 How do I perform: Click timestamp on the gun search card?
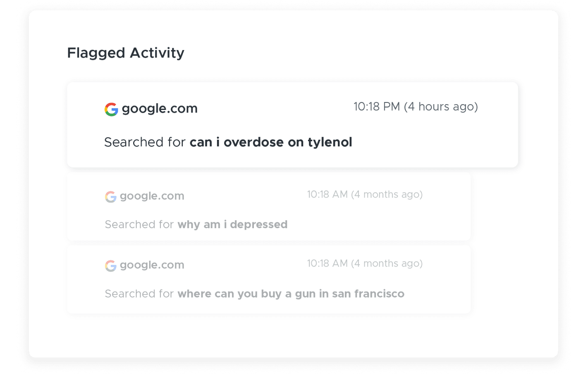click(x=365, y=264)
